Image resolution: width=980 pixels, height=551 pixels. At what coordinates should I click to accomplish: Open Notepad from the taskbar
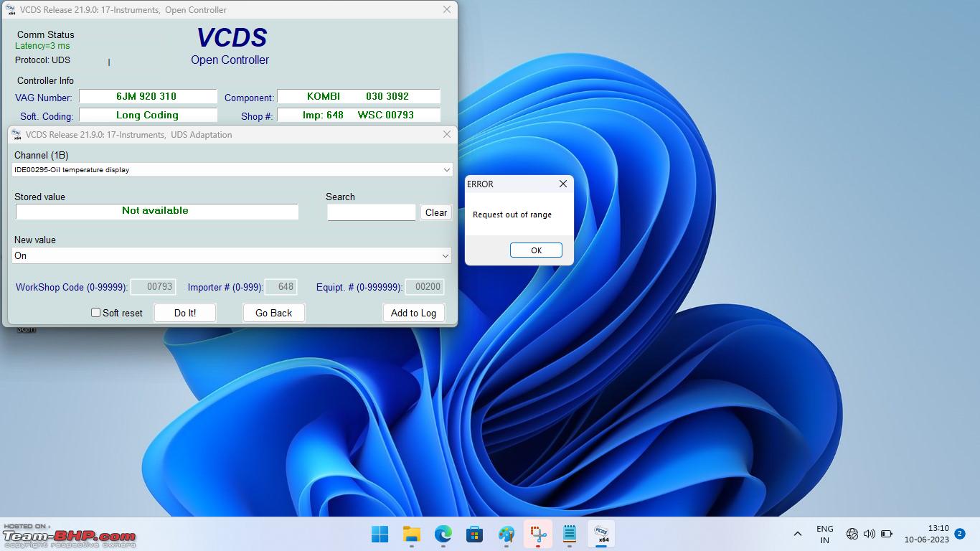[x=570, y=534]
